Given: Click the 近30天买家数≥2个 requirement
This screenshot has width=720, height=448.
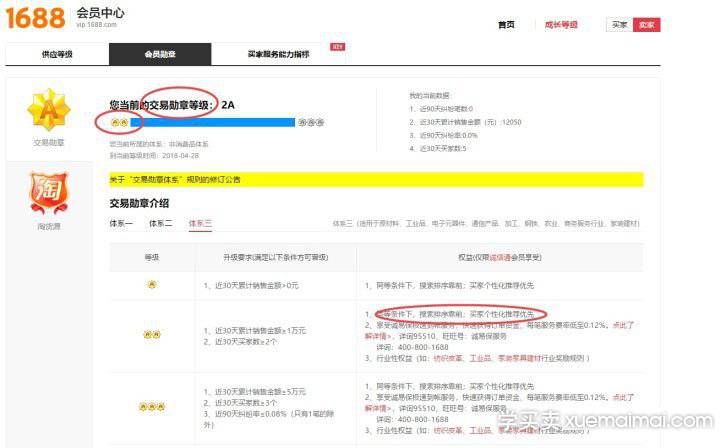Looking at the screenshot, I should pyautogui.click(x=240, y=342).
